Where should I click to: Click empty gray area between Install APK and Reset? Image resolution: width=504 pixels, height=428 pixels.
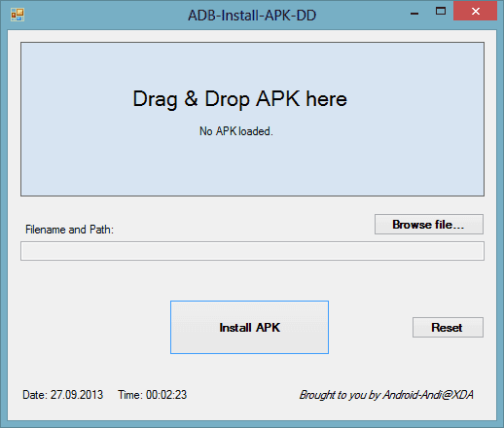pyautogui.click(x=371, y=327)
